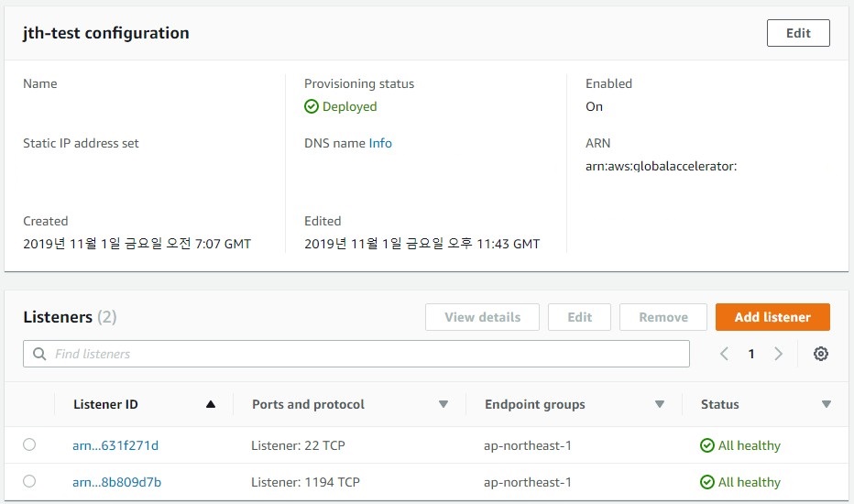Viewport: 854px width, 504px height.
Task: Edit the jth-test configuration
Action: pyautogui.click(x=798, y=33)
